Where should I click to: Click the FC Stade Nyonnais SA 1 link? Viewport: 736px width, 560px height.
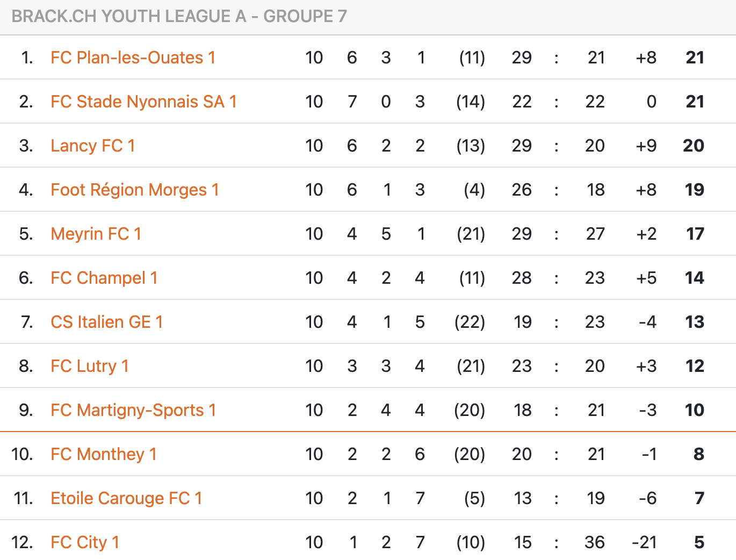143,102
